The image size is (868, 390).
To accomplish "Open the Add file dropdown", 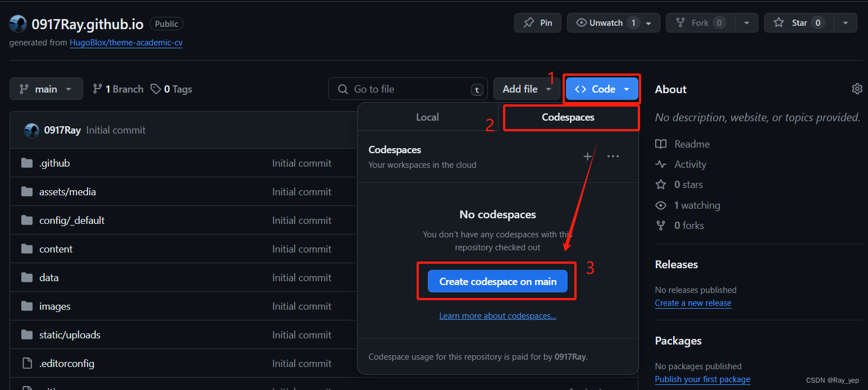I will (x=527, y=89).
